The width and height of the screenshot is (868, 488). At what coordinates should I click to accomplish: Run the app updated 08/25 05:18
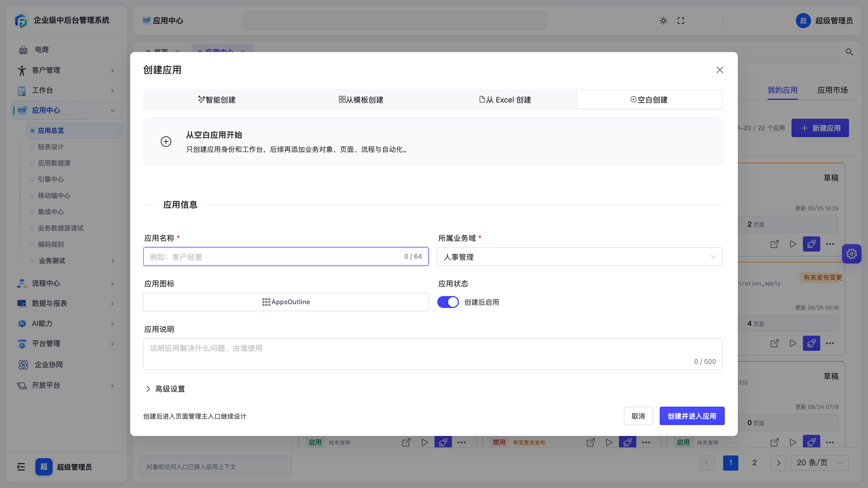pos(793,343)
